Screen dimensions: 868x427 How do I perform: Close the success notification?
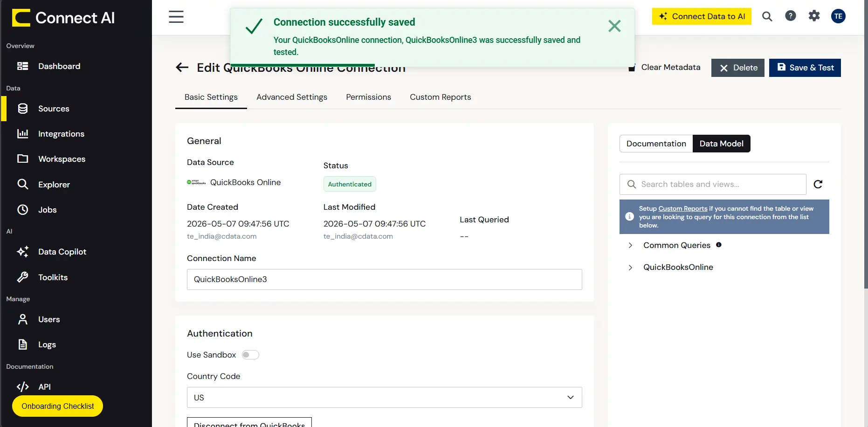614,26
